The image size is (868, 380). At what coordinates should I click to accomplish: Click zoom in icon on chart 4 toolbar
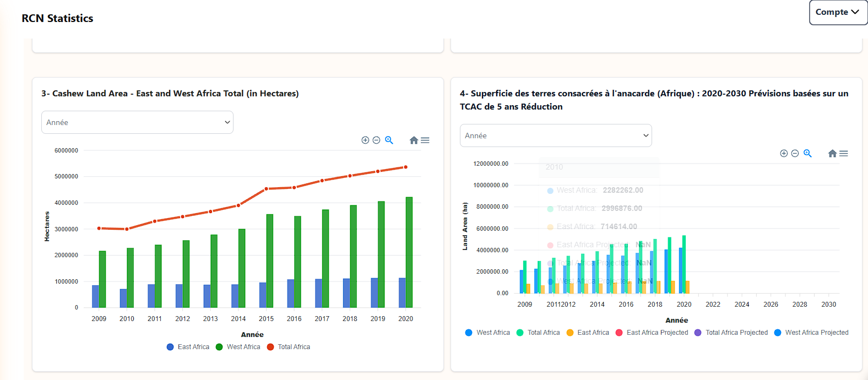pyautogui.click(x=784, y=154)
